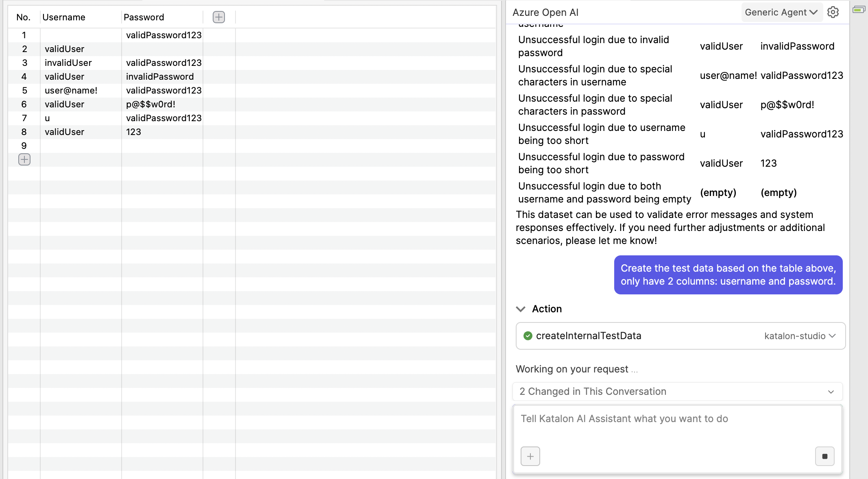This screenshot has width=868, height=479.
Task: Collapse the Action section
Action: (521, 309)
